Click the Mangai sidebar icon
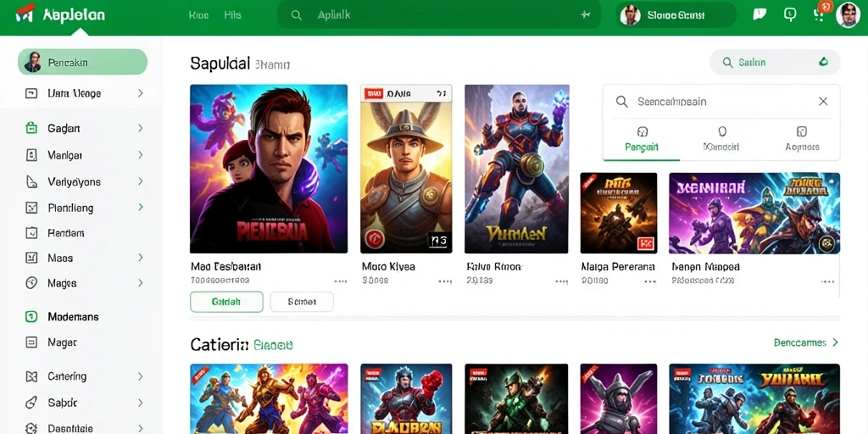Viewport: 868px width, 434px height. click(x=31, y=155)
